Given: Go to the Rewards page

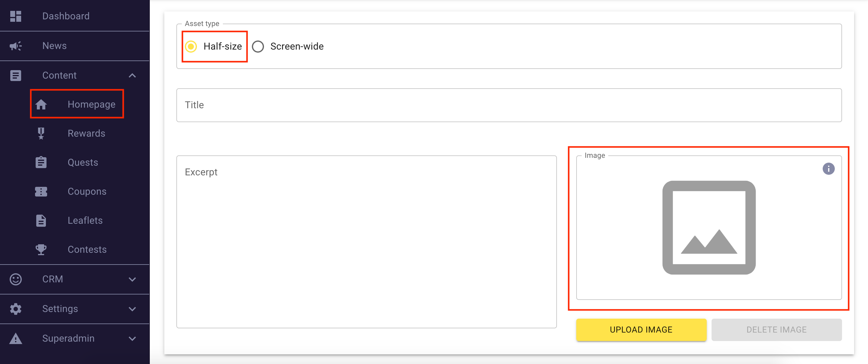Looking at the screenshot, I should (86, 133).
